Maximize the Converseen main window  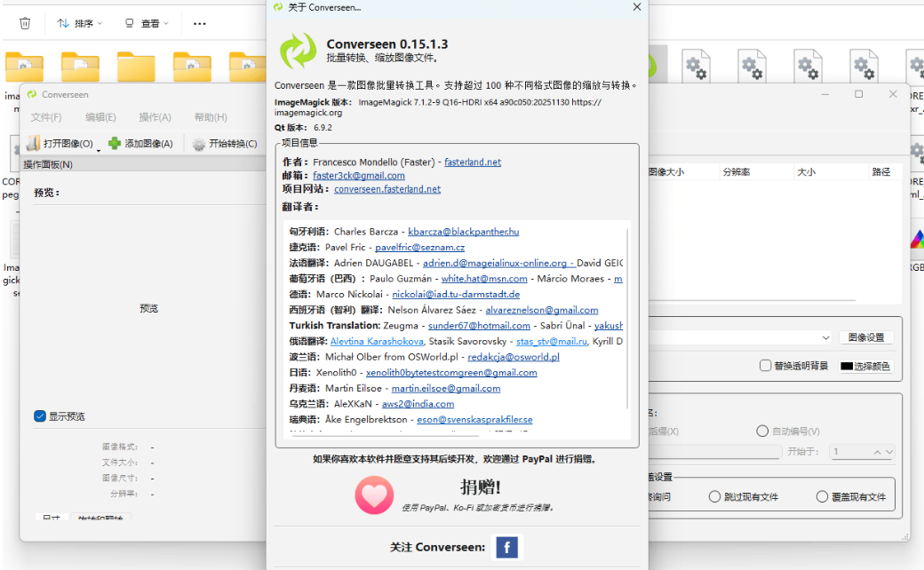(x=858, y=94)
